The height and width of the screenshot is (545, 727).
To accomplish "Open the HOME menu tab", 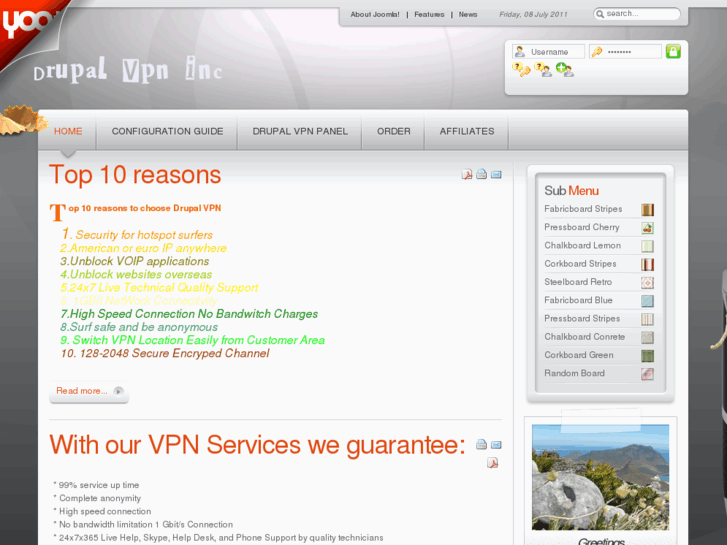I will point(68,131).
